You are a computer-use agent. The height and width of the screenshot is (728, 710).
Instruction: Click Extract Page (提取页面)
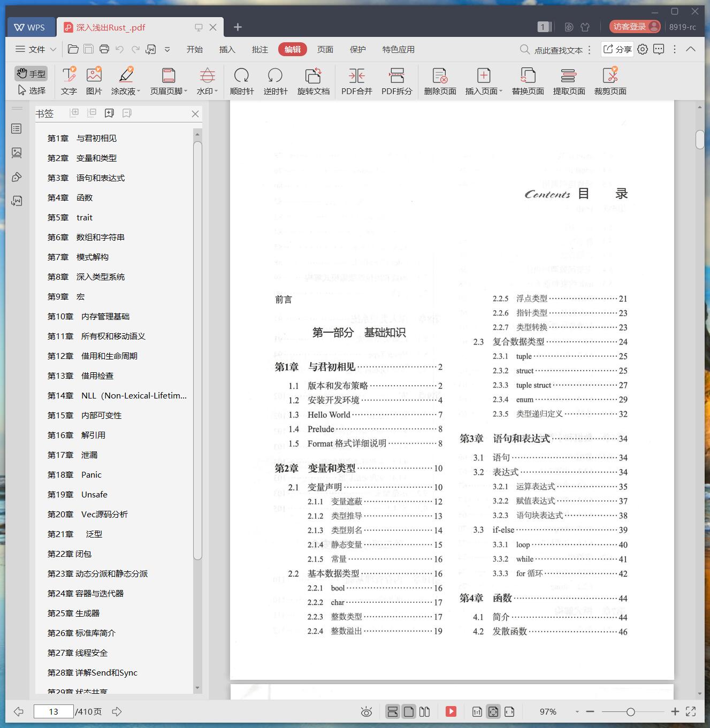point(569,81)
